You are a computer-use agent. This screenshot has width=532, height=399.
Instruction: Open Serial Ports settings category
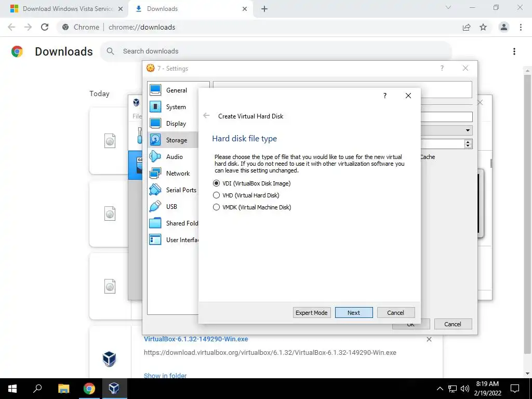coord(174,190)
